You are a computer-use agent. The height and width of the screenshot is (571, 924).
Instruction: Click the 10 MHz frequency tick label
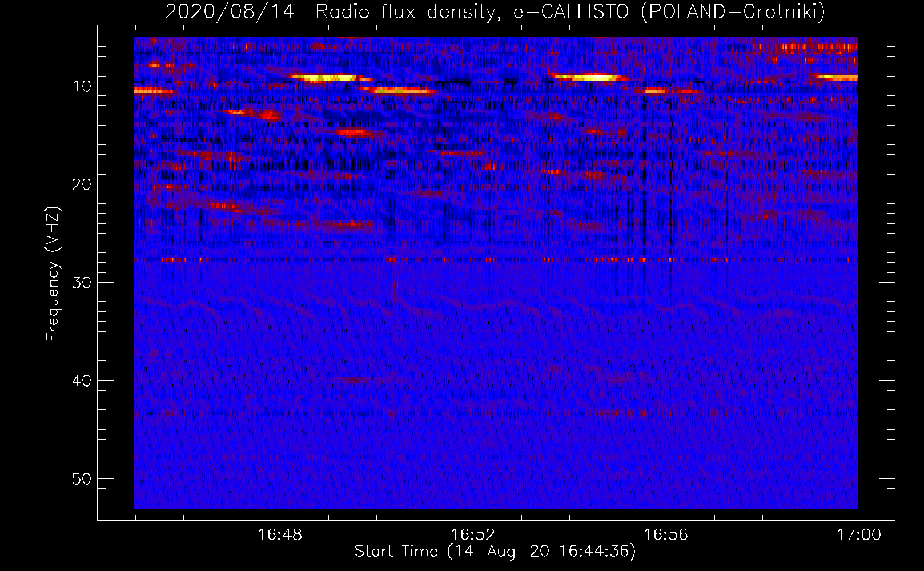coord(82,86)
